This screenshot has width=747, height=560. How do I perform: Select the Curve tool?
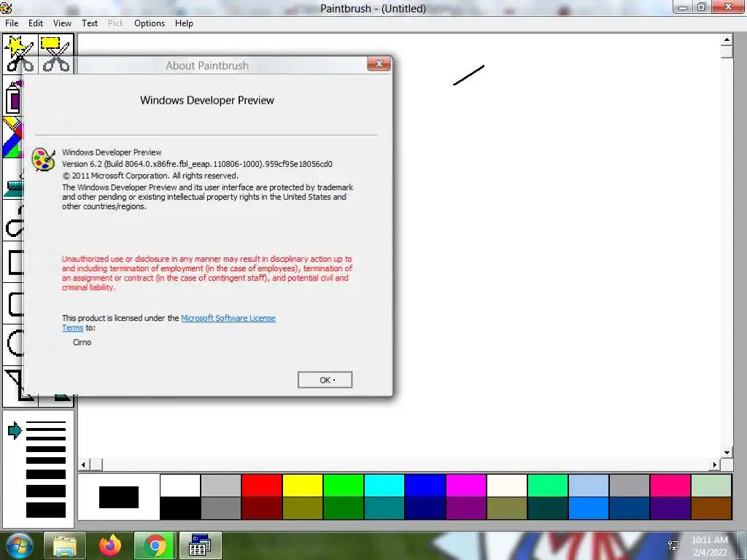pos(13,221)
